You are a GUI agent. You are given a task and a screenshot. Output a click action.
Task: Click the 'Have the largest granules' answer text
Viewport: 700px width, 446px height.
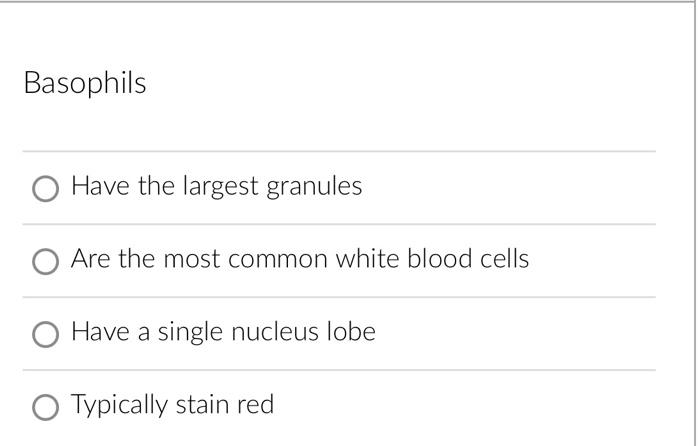coord(217,187)
